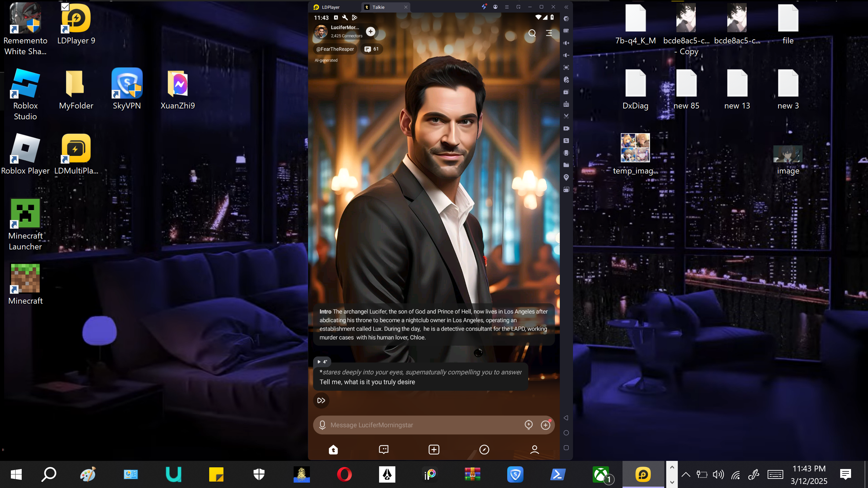The image size is (868, 488).
Task: Go to Talkie home tab
Action: coord(333,449)
